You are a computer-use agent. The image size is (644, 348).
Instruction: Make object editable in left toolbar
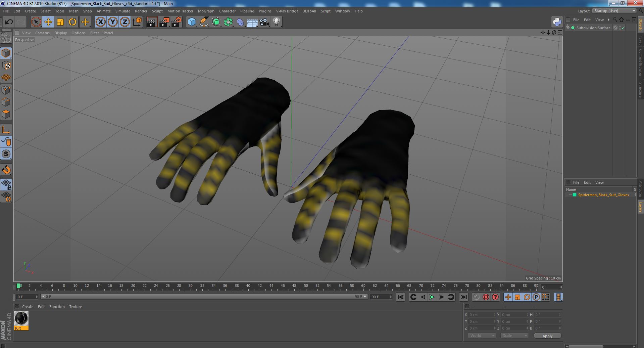pos(6,38)
